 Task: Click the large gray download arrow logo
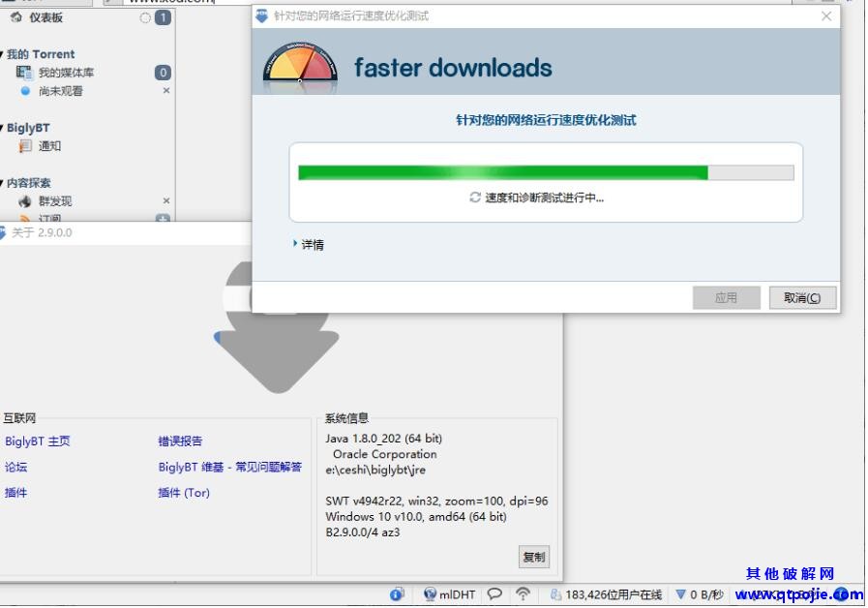pyautogui.click(x=277, y=328)
